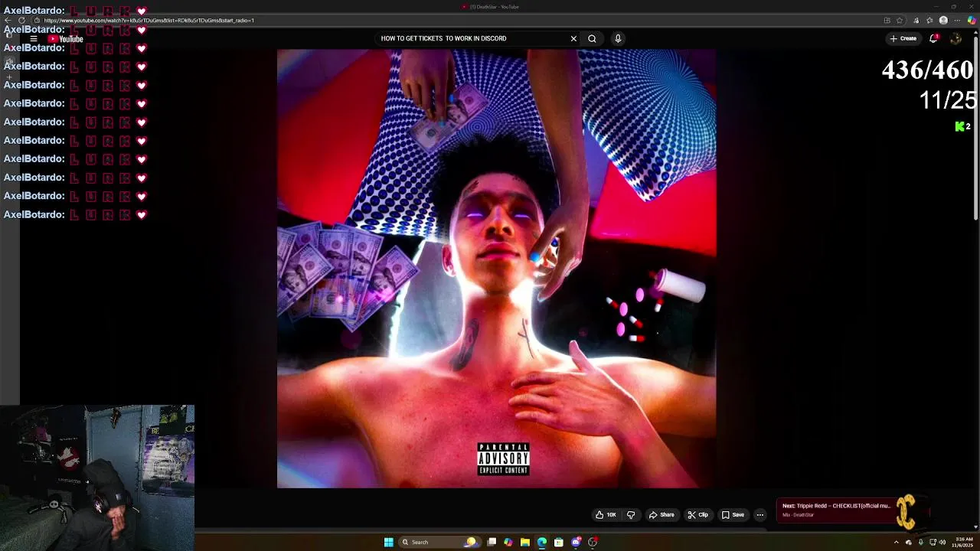Clear the YouTube search box text
This screenshot has height=551, width=980.
[x=573, y=38]
